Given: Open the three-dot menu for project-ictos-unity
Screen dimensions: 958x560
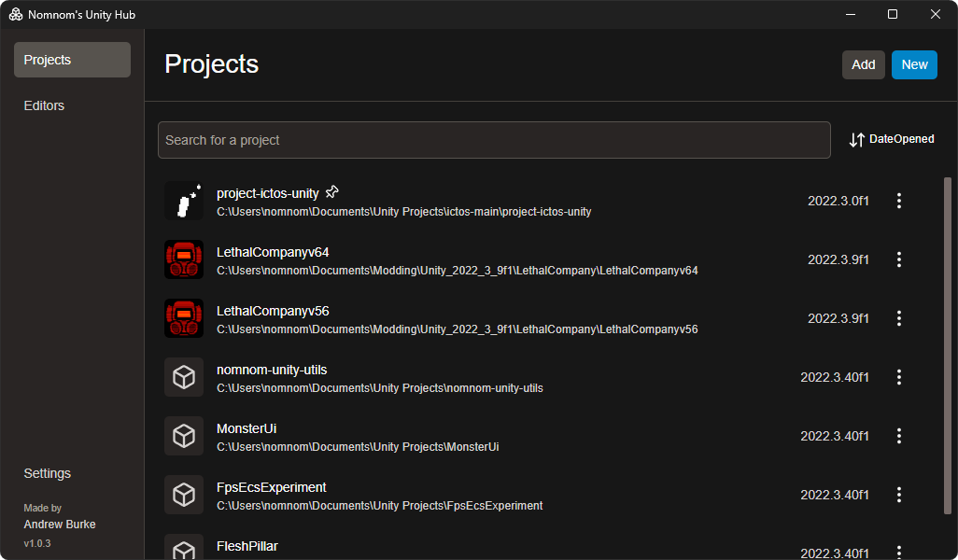Looking at the screenshot, I should pos(899,201).
